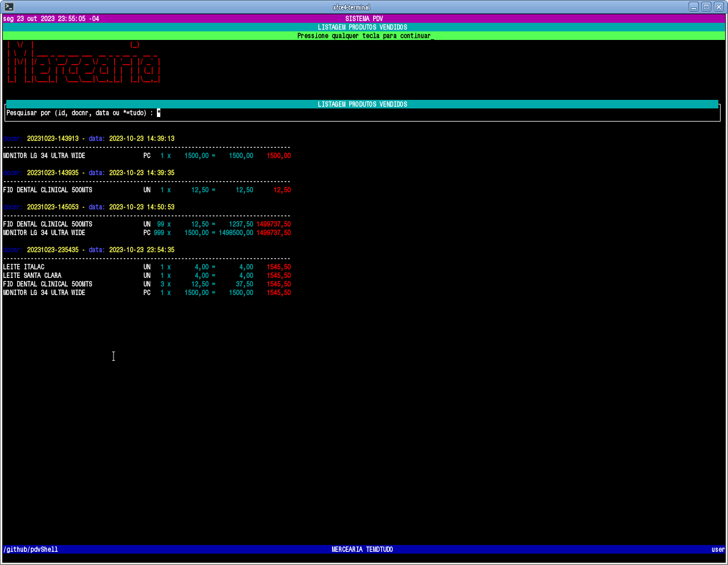Click 'LEITE ITALAC' product row

point(147,267)
